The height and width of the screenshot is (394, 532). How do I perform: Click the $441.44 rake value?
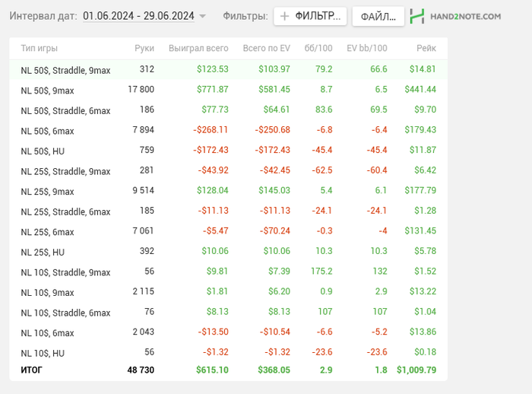[420, 89]
